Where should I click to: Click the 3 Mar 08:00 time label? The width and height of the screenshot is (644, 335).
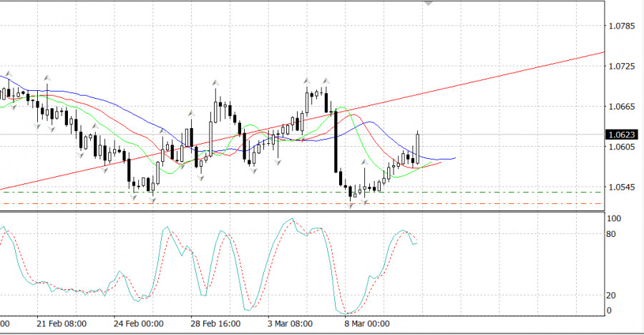coord(290,324)
